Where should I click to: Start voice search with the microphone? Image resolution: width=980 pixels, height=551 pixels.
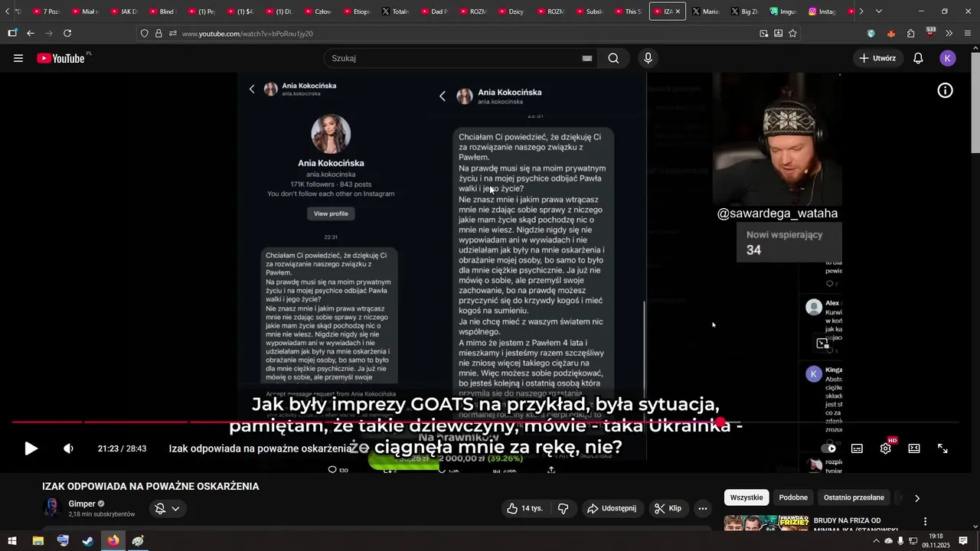pyautogui.click(x=648, y=58)
